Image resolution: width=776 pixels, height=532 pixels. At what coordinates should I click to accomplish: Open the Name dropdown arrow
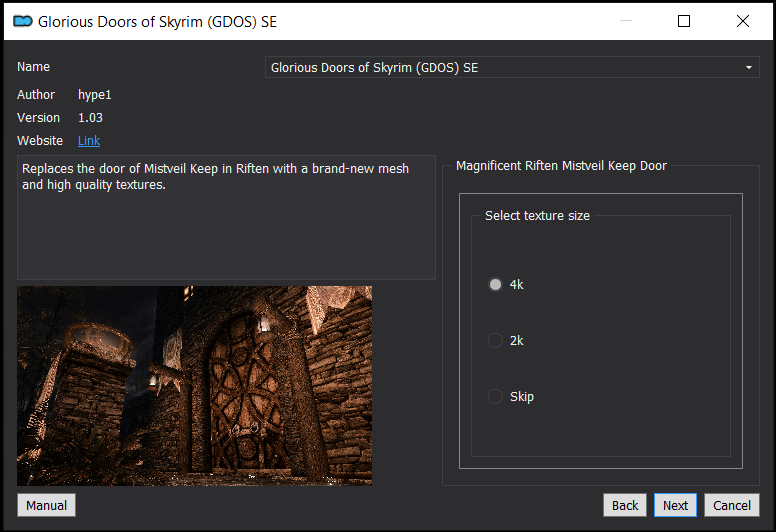pyautogui.click(x=749, y=67)
